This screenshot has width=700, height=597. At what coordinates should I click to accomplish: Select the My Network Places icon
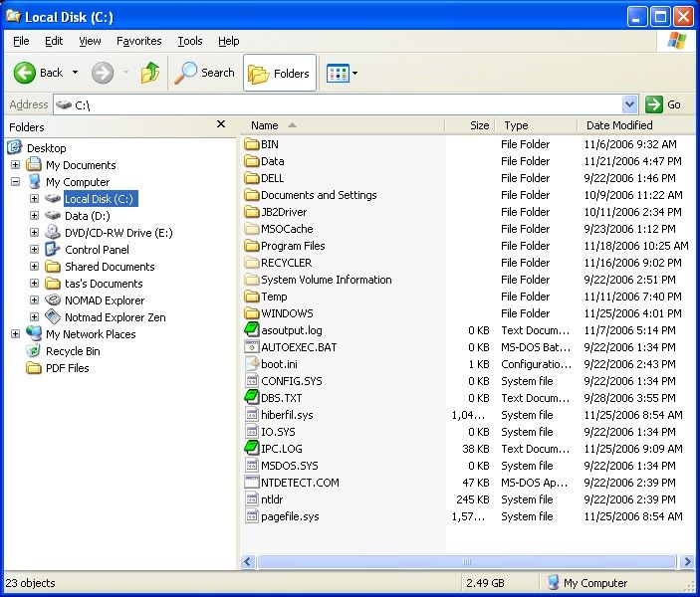[34, 333]
